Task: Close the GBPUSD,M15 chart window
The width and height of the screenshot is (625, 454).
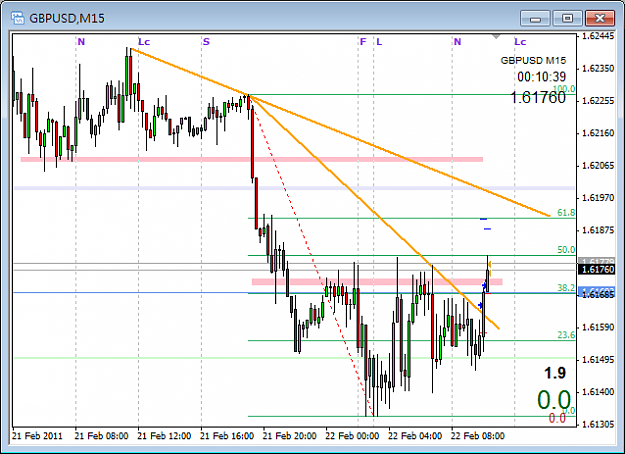Action: tap(599, 18)
